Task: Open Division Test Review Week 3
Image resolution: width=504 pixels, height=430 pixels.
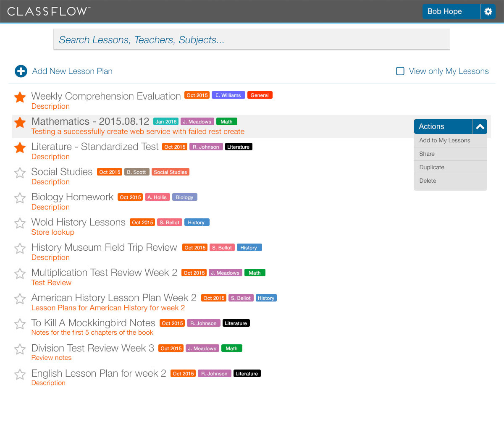Action: pyautogui.click(x=93, y=348)
